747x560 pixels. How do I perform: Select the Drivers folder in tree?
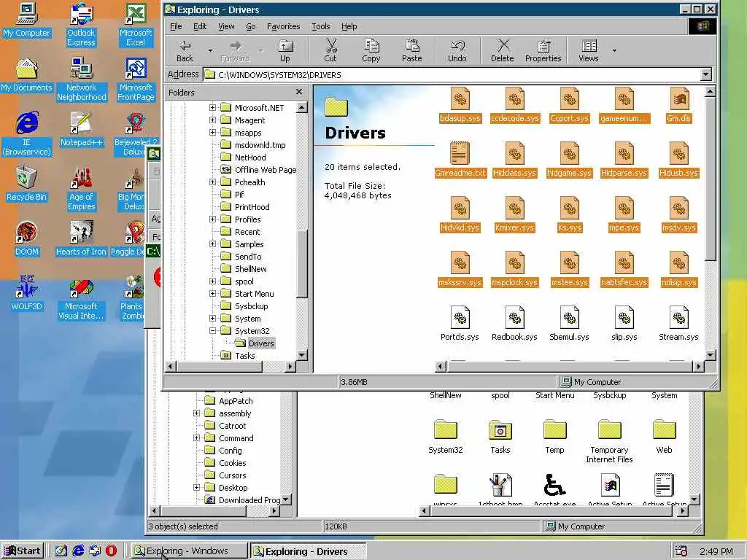point(260,343)
